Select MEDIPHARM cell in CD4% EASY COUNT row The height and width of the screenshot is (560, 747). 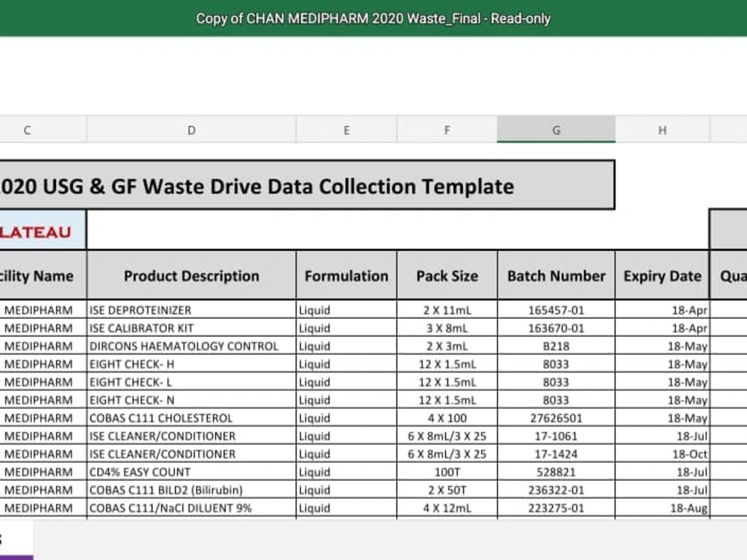(x=43, y=472)
